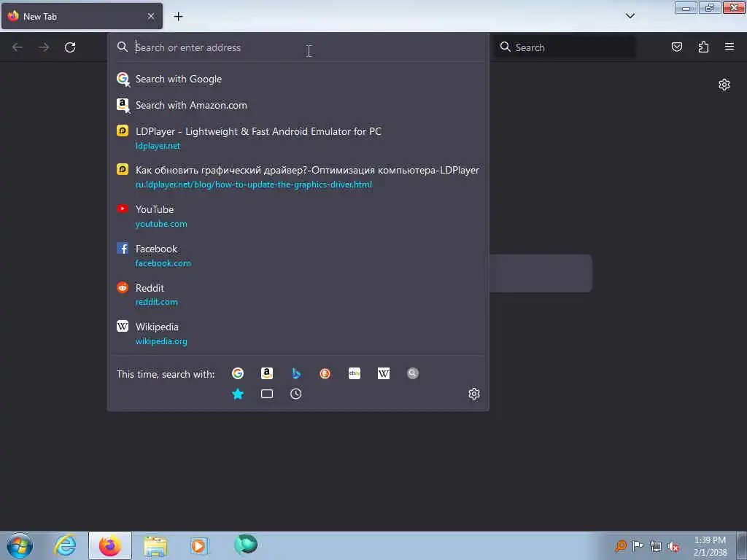
Task: Click the youtube.com URL text
Action: [x=161, y=224]
